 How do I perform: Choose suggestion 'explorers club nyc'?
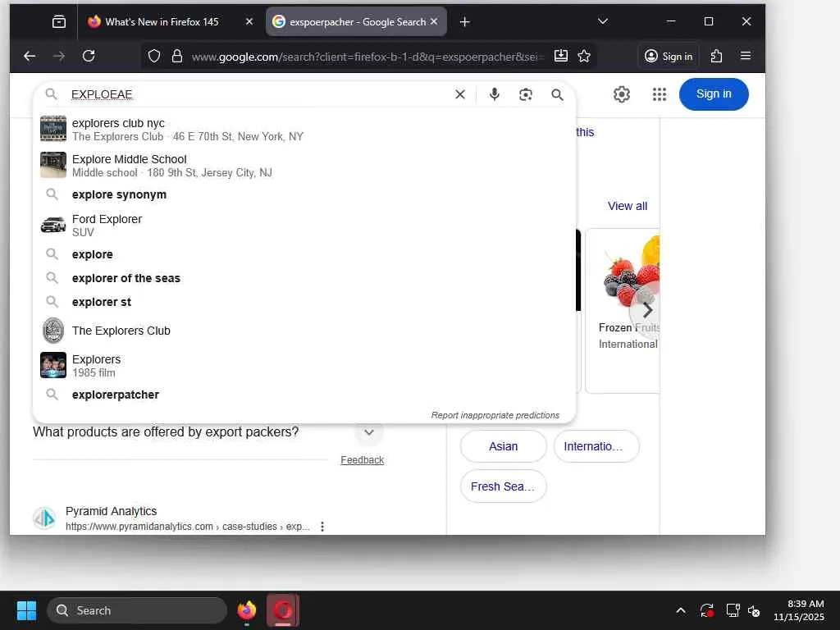coord(304,130)
